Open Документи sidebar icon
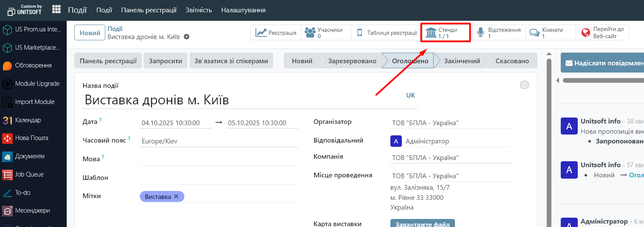Image resolution: width=644 pixels, height=227 pixels. click(7, 157)
